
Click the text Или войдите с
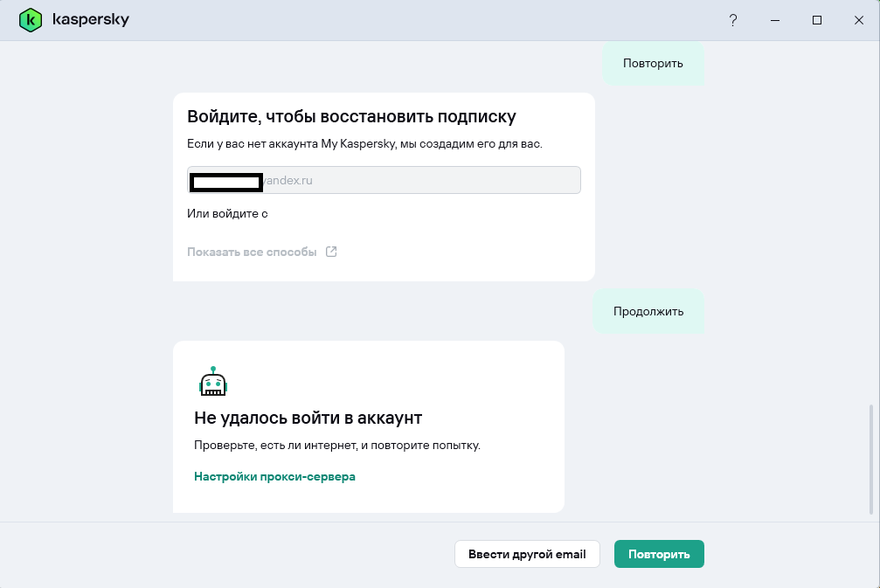(227, 214)
